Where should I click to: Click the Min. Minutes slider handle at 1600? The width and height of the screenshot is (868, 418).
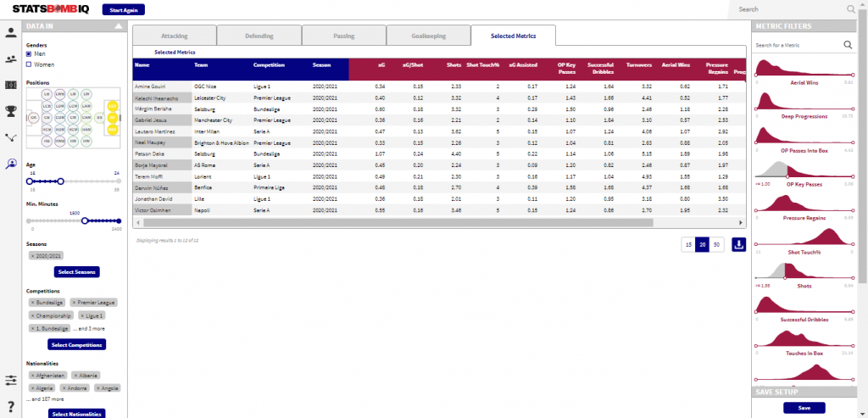click(x=85, y=221)
